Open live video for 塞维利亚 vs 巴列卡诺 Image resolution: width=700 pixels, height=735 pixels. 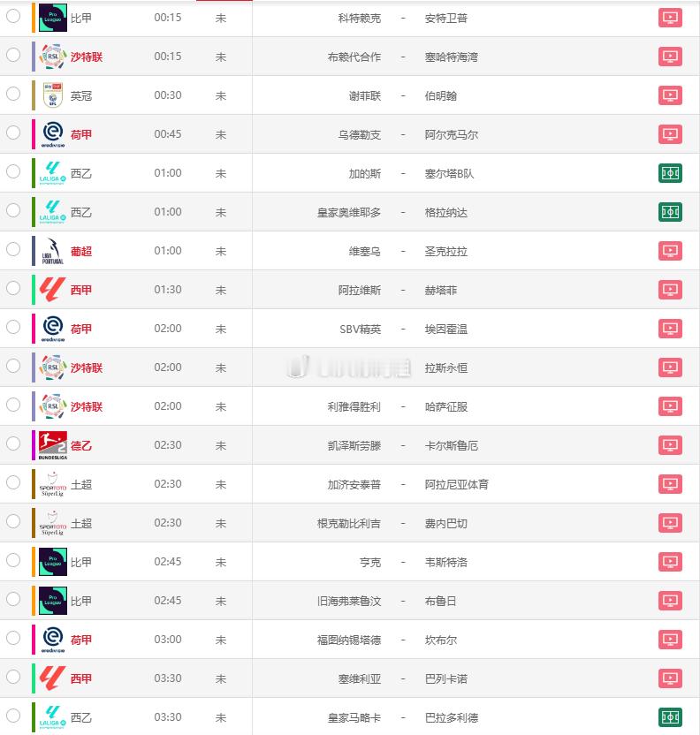click(x=670, y=678)
